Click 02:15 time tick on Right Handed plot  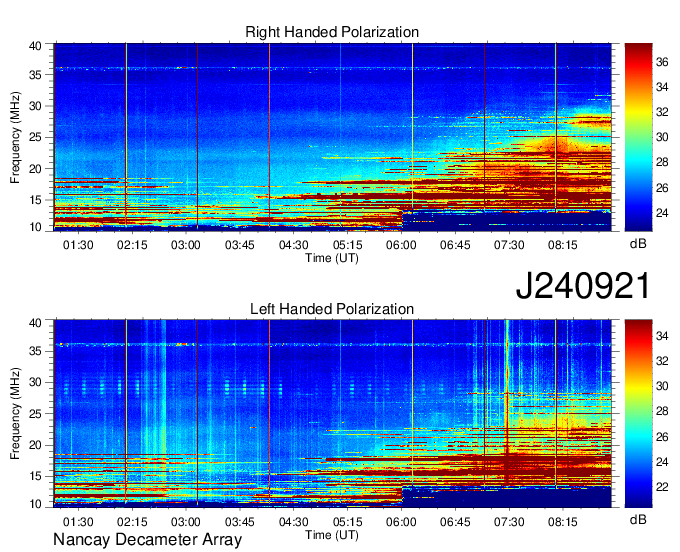[132, 245]
